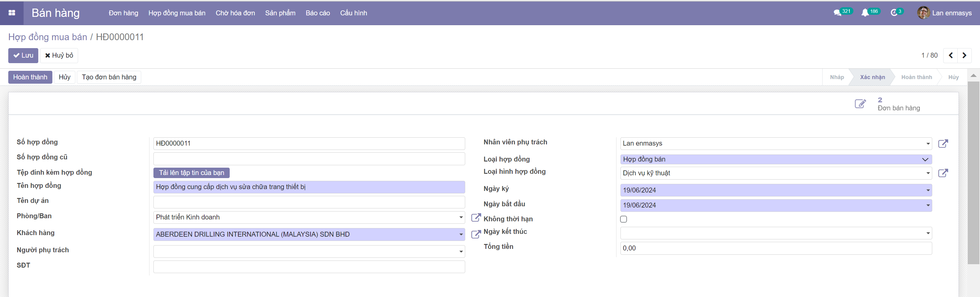Open external link for Phòng/Ban field

[476, 217]
